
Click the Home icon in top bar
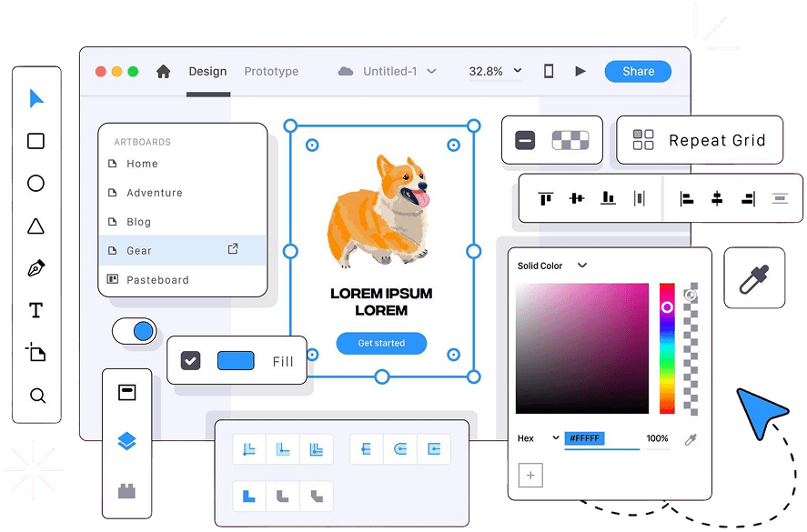point(164,72)
